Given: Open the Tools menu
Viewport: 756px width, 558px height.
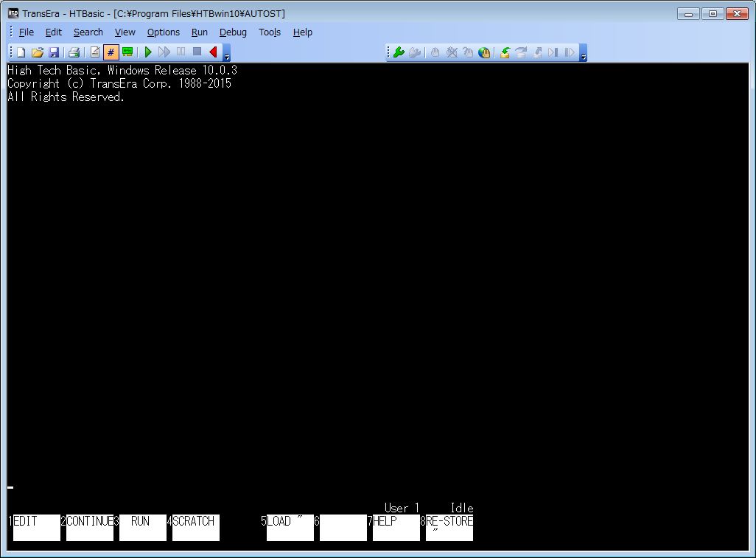Looking at the screenshot, I should tap(270, 32).
